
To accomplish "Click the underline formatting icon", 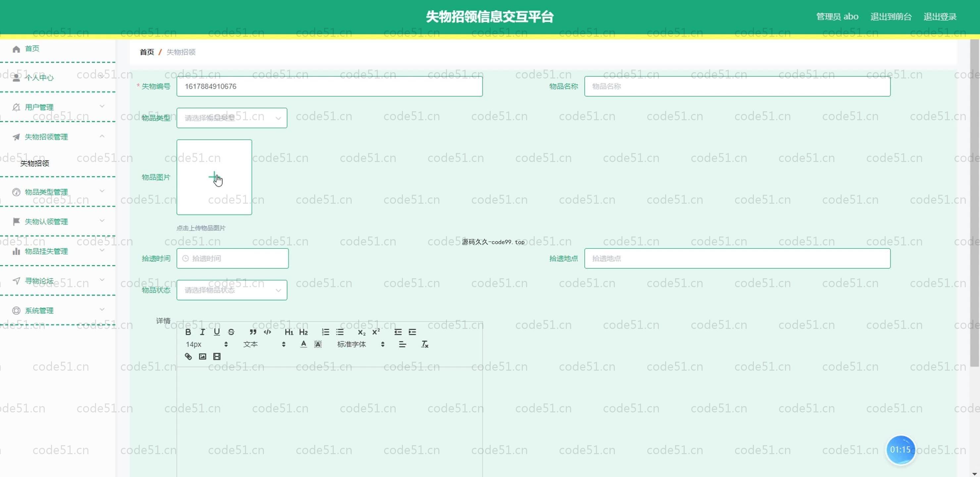I will (x=217, y=332).
